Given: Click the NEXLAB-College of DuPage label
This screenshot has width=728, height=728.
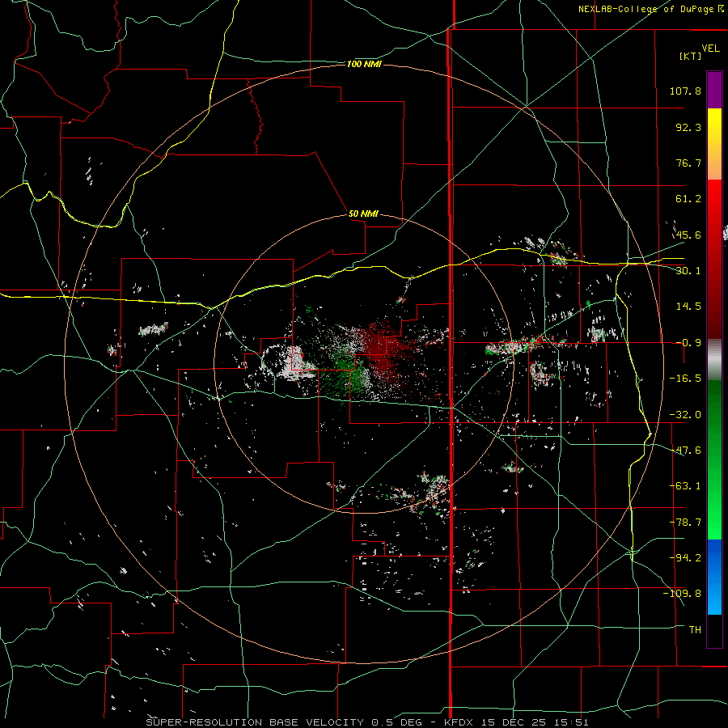Looking at the screenshot, I should click(650, 9).
